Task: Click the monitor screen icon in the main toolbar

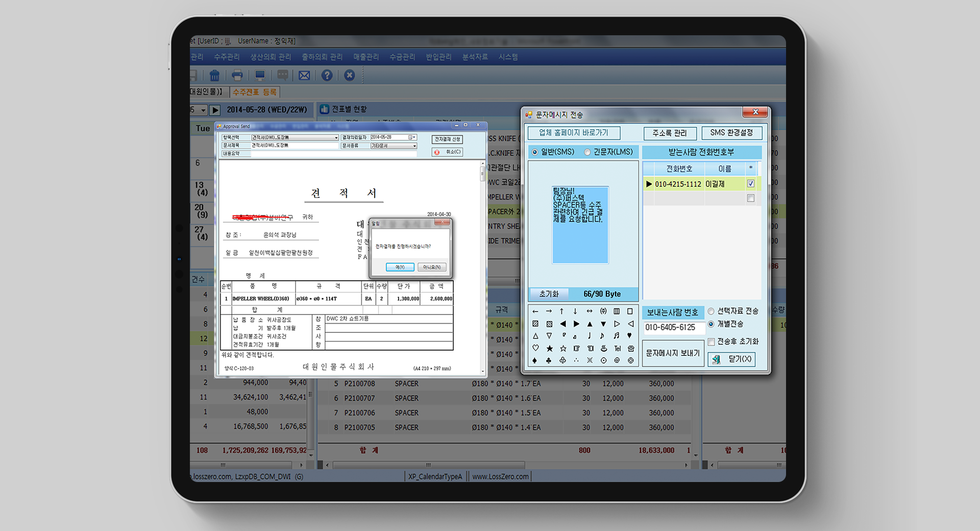Action: pyautogui.click(x=260, y=76)
